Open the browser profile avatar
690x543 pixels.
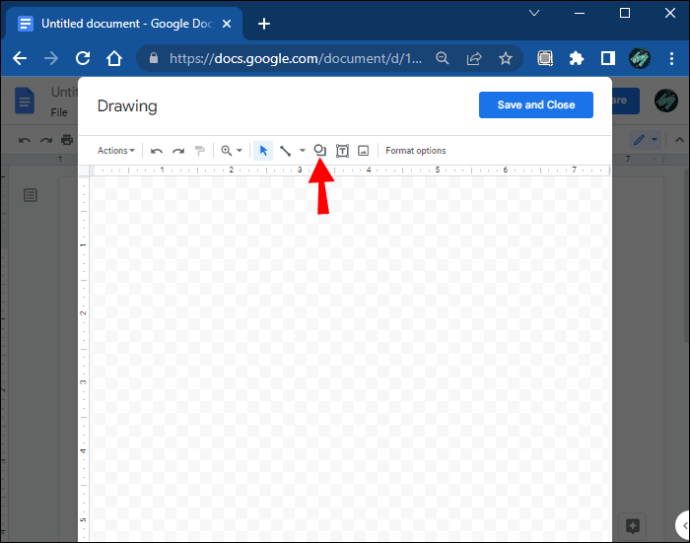639,58
